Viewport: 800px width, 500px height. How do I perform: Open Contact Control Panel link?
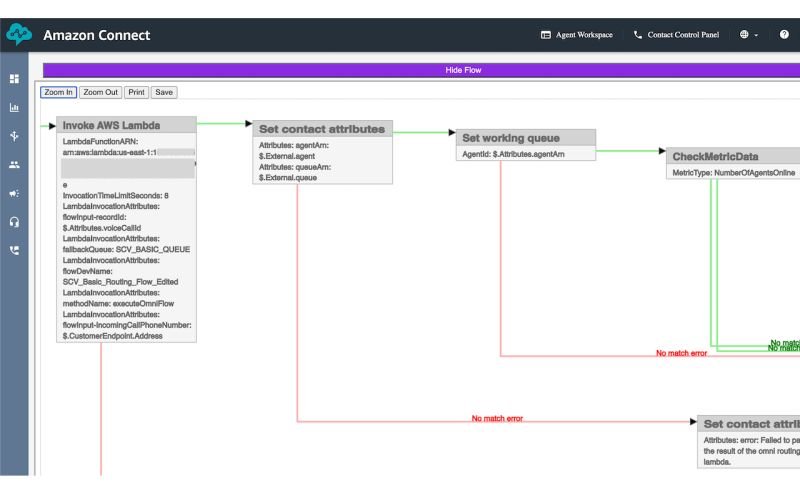(683, 35)
